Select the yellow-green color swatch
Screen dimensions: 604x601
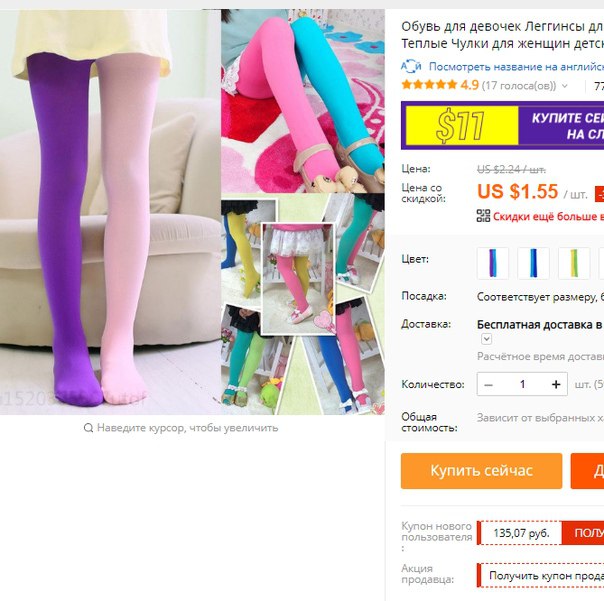(574, 263)
